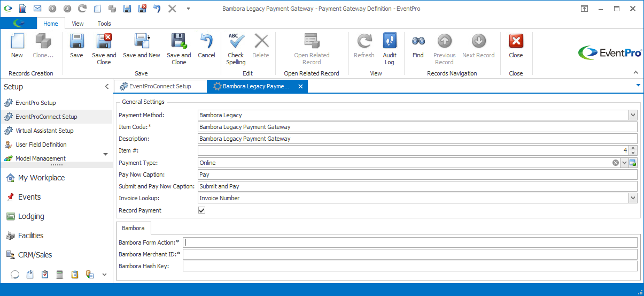Open the document tabs list dropdown arrow

(638, 85)
